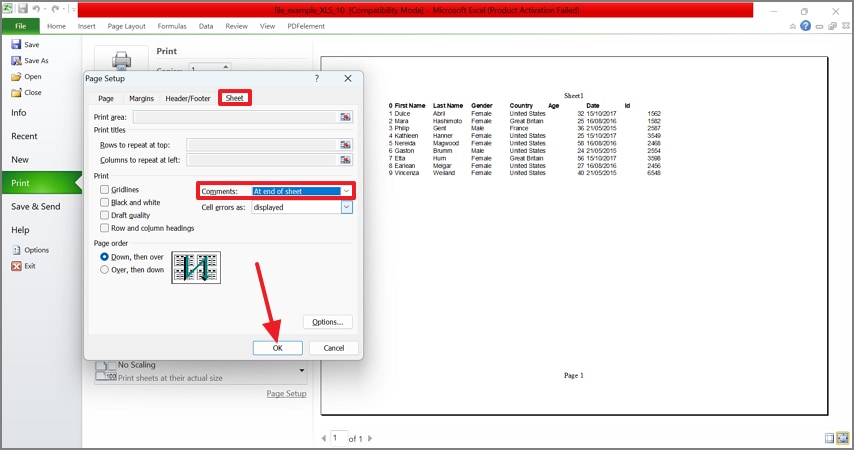Image resolution: width=854 pixels, height=450 pixels.
Task: Open the Review ribbon tab
Action: pos(236,26)
